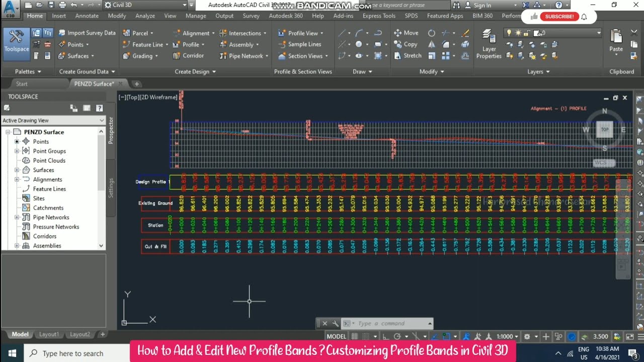Click the command line customize wrench icon
The height and width of the screenshot is (362, 644).
(336, 323)
